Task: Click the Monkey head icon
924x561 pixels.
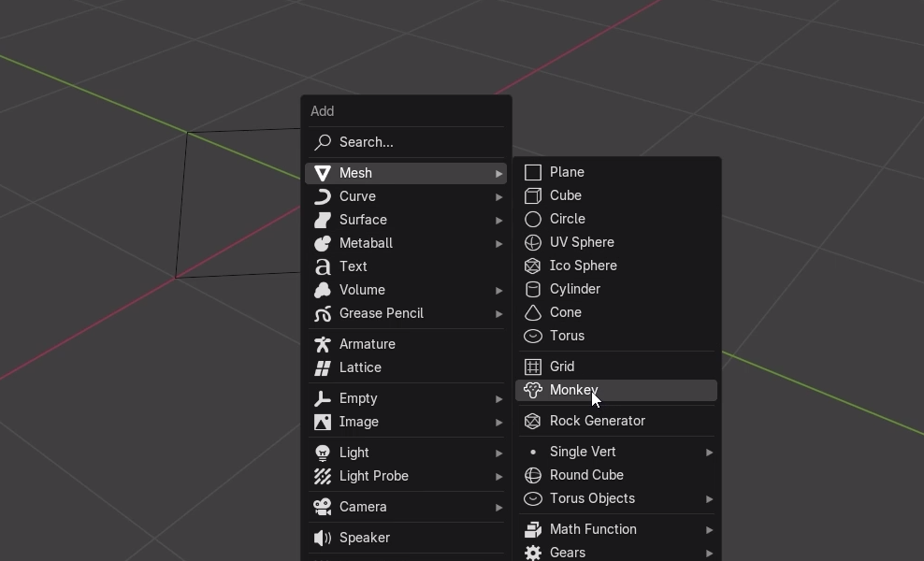Action: coord(533,390)
